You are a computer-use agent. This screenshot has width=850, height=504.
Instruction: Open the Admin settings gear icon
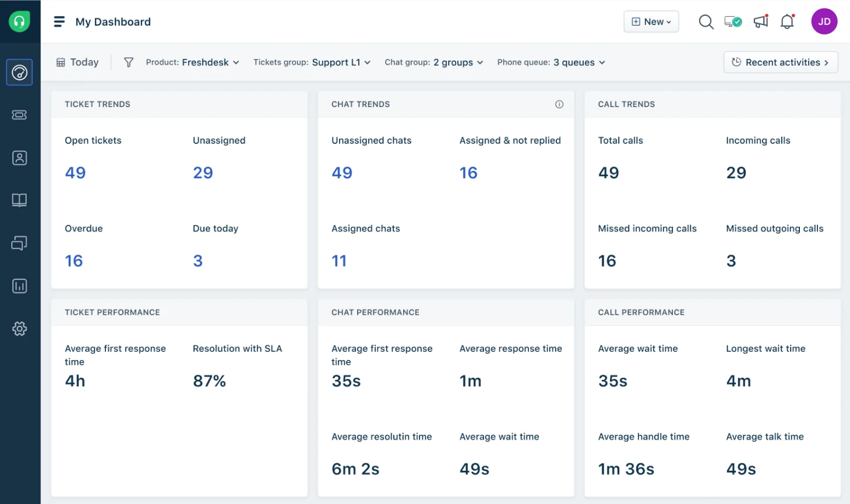click(19, 329)
